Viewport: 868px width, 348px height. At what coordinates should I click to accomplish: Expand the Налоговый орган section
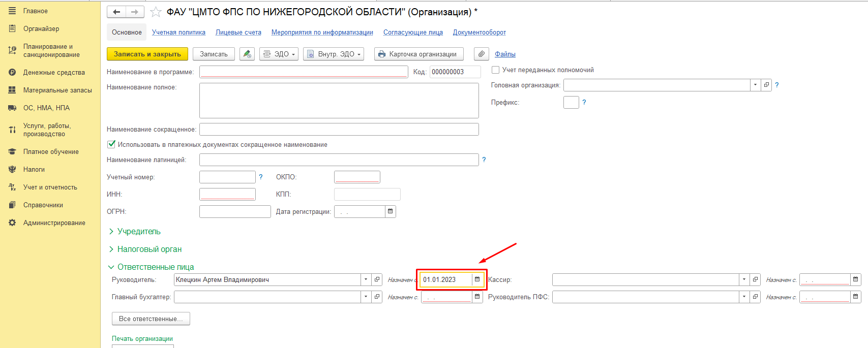click(x=145, y=249)
